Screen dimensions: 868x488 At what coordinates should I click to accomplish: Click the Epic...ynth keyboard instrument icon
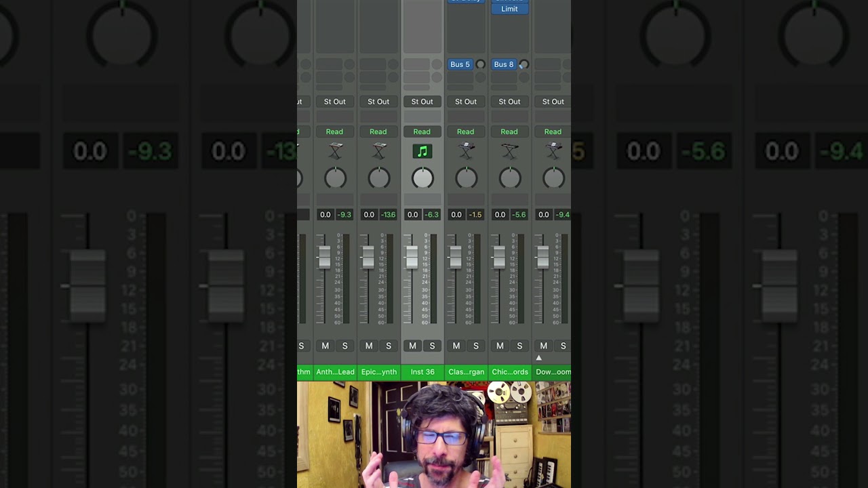[379, 151]
